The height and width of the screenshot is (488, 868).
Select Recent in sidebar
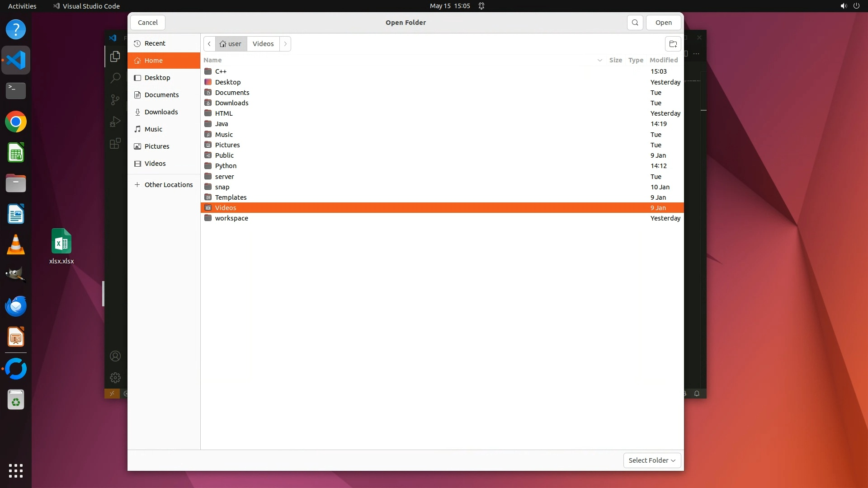click(155, 43)
